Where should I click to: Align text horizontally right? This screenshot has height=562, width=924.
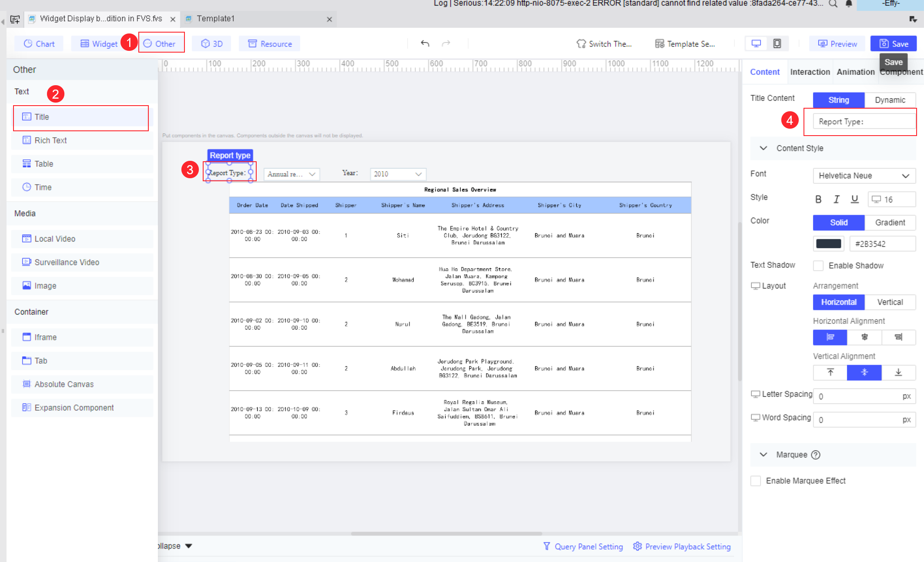[x=899, y=337]
